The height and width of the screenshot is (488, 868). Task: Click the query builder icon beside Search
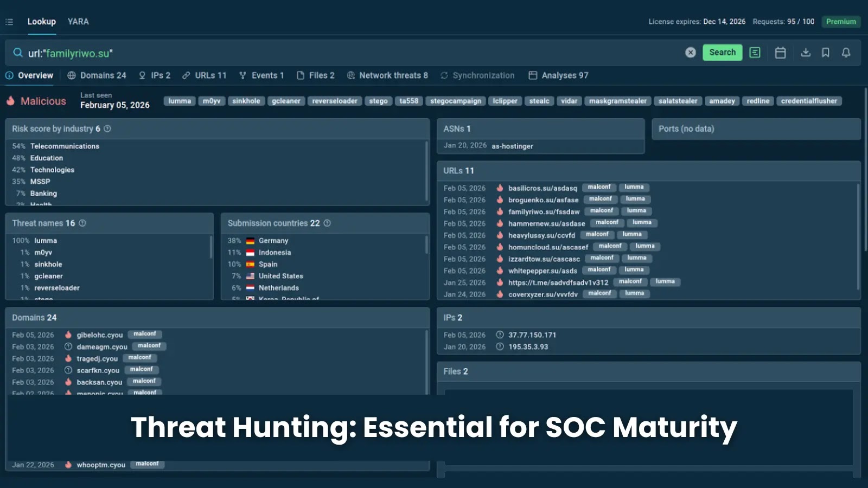tap(755, 53)
